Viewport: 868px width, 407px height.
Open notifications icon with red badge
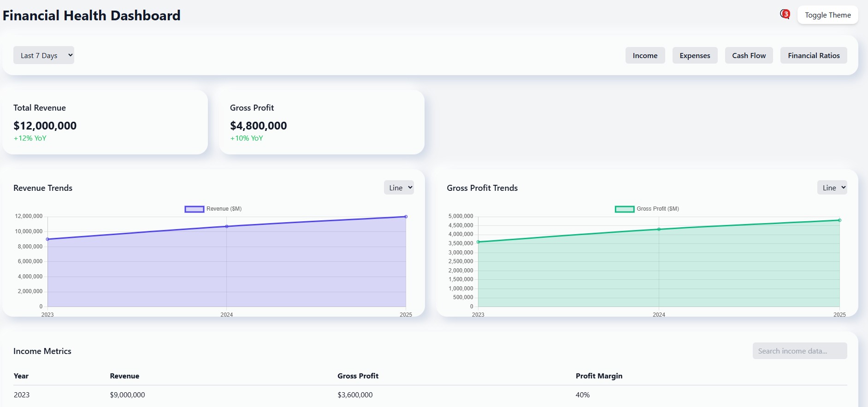click(785, 14)
